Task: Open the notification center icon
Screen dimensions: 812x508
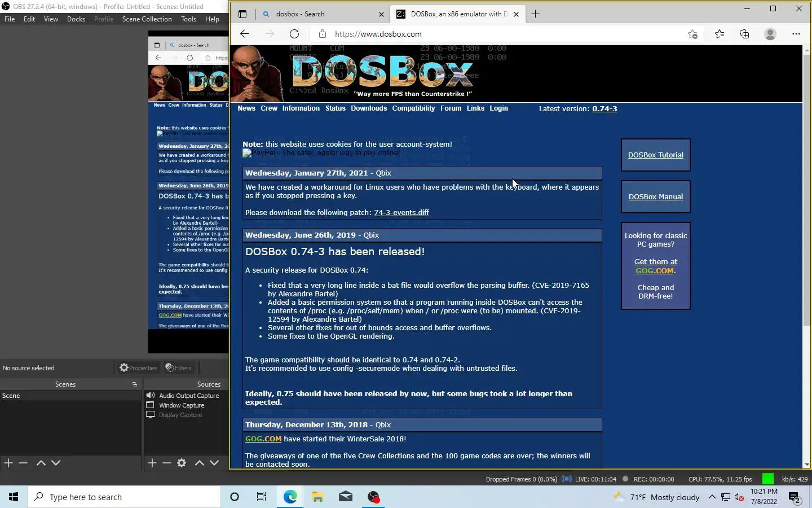Action: [x=795, y=497]
